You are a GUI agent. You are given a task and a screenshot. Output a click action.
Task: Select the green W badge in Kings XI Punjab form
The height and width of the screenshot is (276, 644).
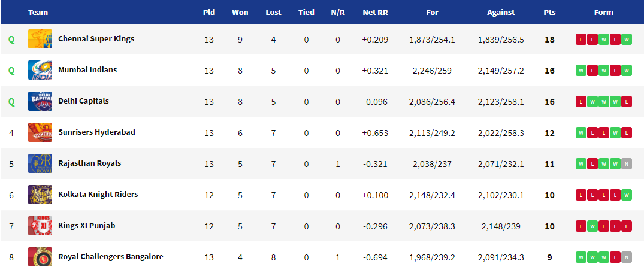point(592,226)
